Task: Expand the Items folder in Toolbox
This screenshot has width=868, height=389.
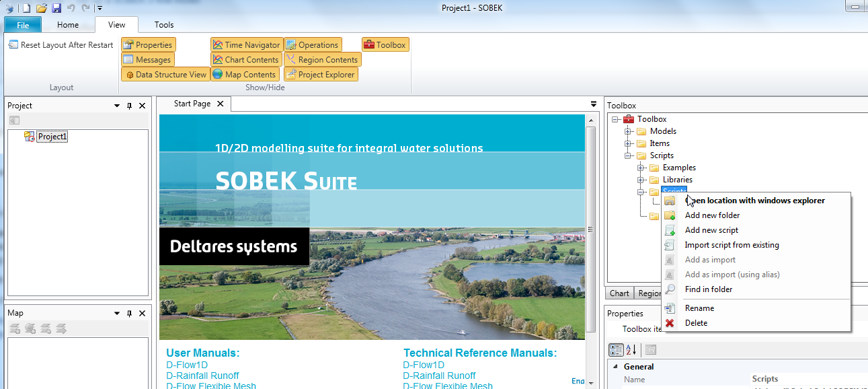Action: point(628,143)
